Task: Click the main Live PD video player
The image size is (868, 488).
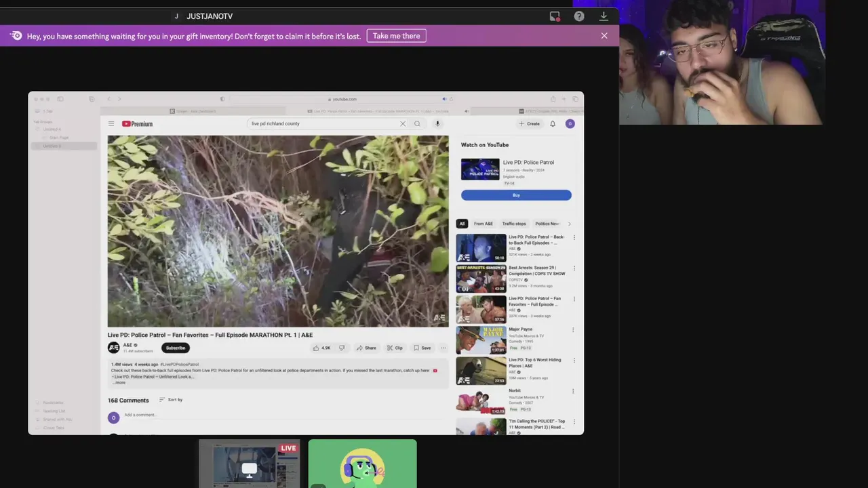Action: coord(278,231)
